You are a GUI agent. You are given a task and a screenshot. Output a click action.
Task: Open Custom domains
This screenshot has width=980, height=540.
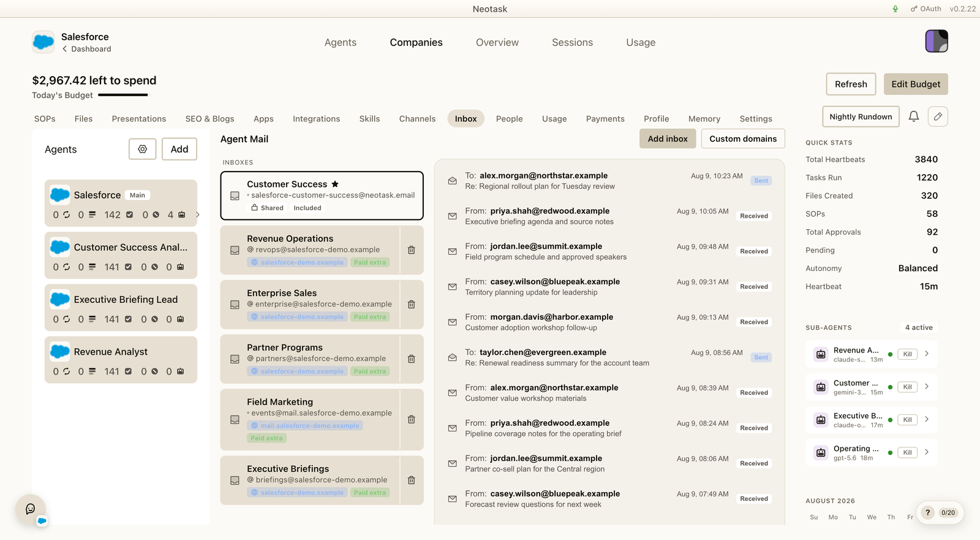tap(743, 139)
